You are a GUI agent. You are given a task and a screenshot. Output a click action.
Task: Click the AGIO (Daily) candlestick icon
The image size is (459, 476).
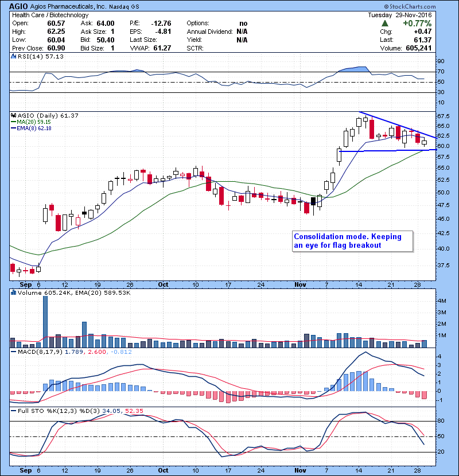pyautogui.click(x=13, y=116)
